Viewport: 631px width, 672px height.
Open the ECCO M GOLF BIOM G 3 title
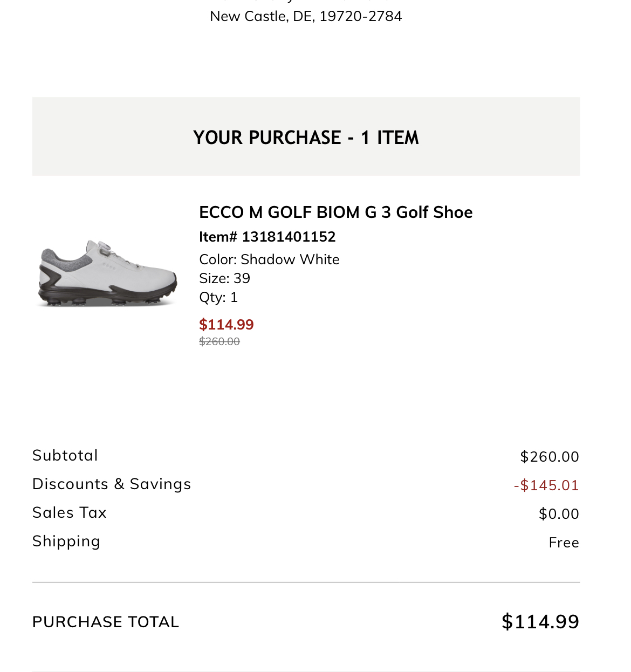(x=335, y=212)
